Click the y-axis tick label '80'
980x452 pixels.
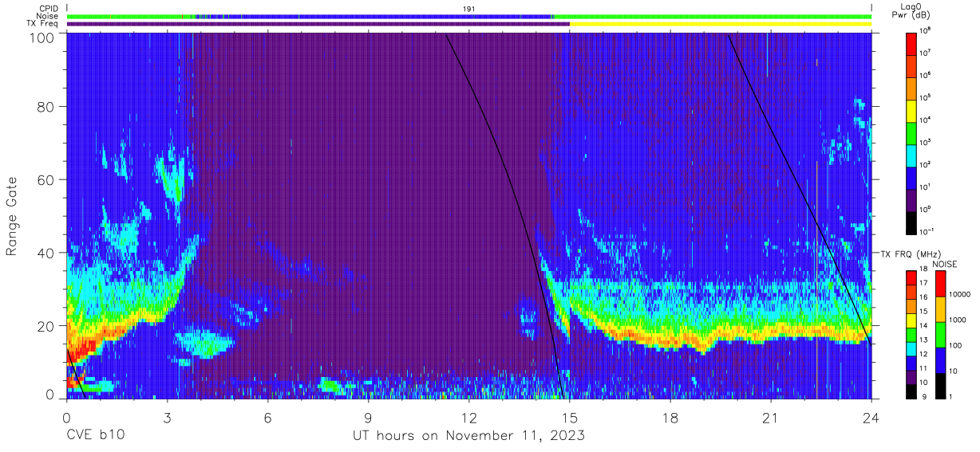click(x=45, y=108)
